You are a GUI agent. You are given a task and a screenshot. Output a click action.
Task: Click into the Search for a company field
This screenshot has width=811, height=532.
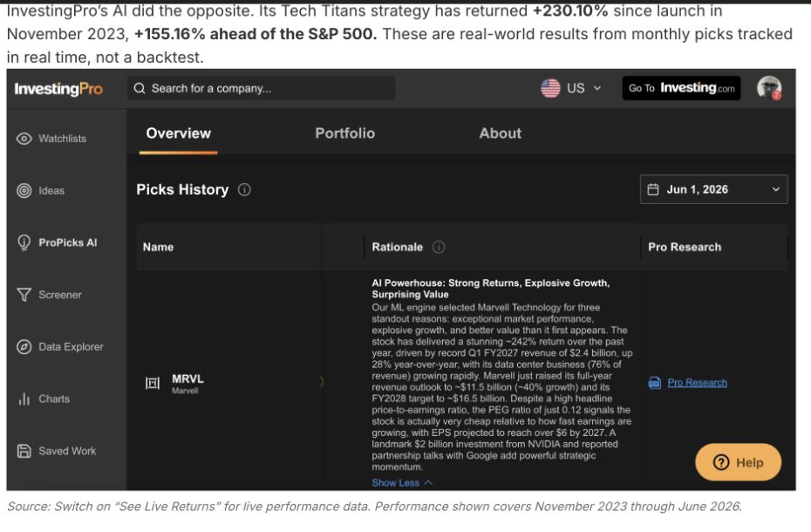tap(262, 88)
